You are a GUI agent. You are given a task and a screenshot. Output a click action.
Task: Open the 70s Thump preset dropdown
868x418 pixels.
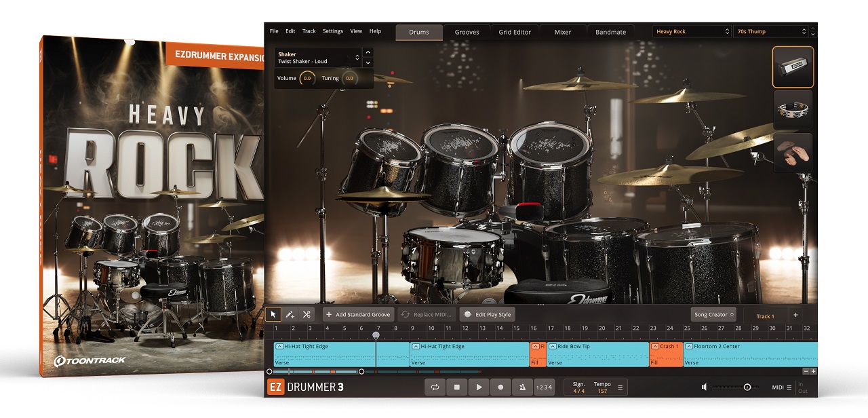tap(771, 32)
